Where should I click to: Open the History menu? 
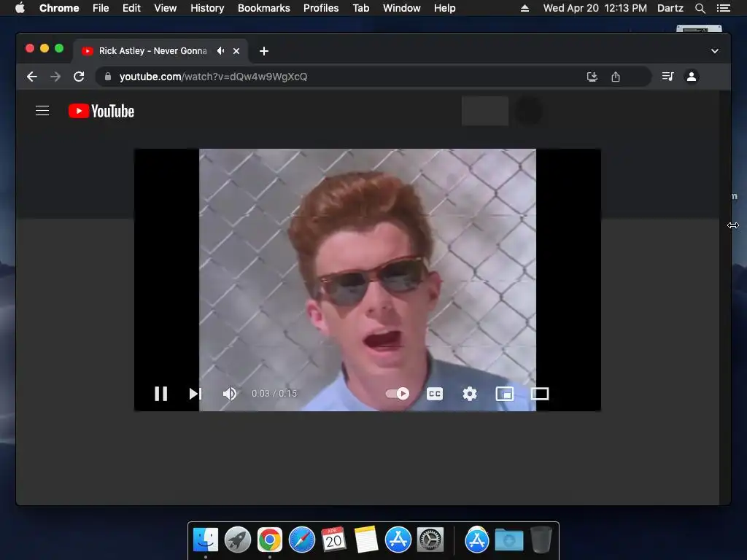(x=207, y=8)
